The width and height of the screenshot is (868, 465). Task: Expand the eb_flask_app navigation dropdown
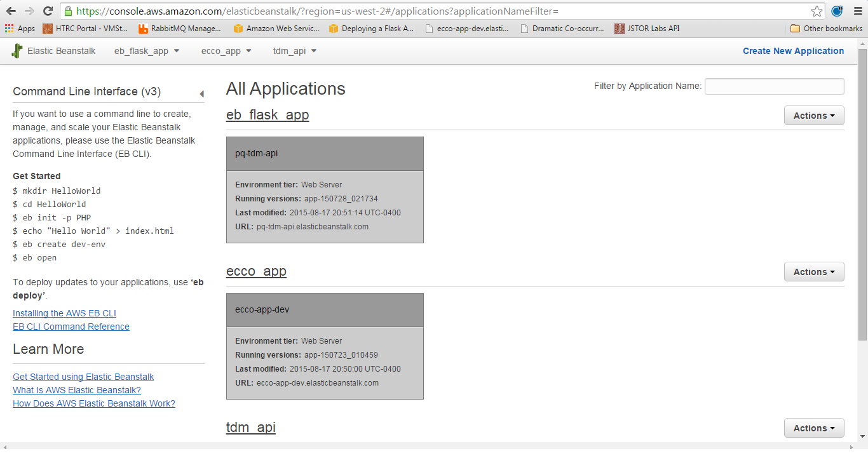(147, 51)
